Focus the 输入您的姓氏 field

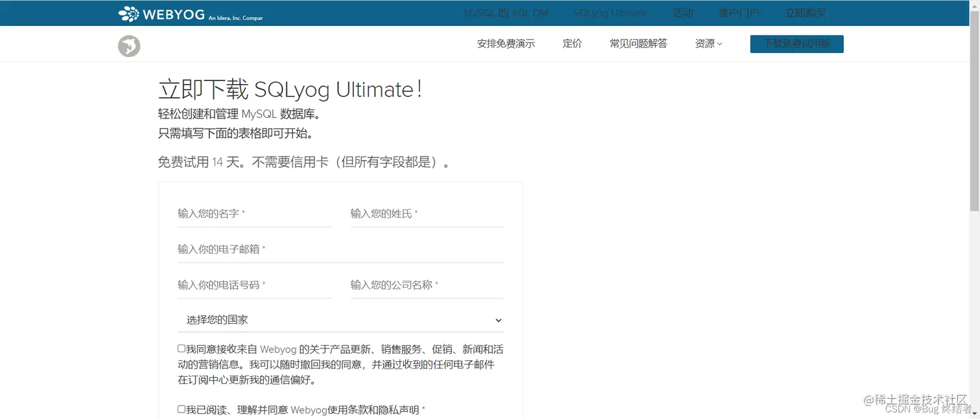427,214
